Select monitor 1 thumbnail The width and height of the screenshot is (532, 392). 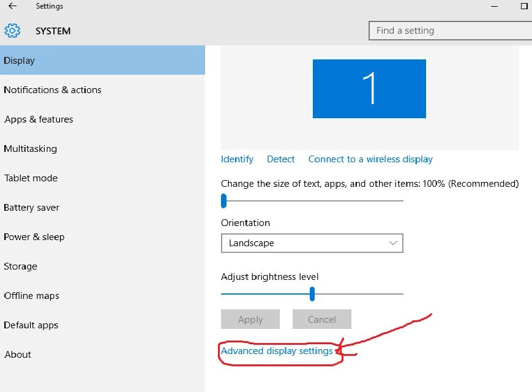[369, 89]
